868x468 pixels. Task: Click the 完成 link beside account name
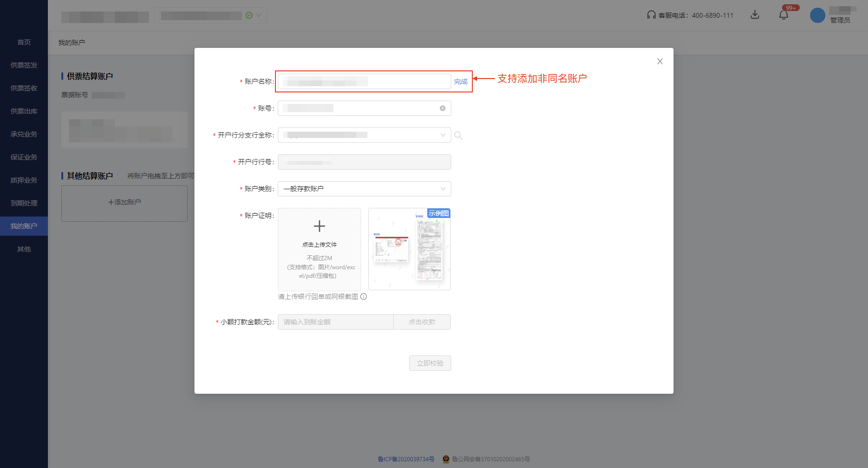tap(460, 81)
